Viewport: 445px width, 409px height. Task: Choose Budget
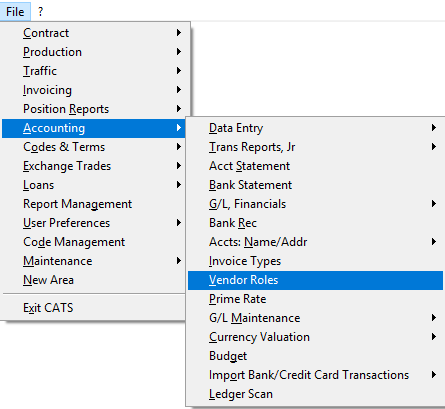tap(315, 356)
